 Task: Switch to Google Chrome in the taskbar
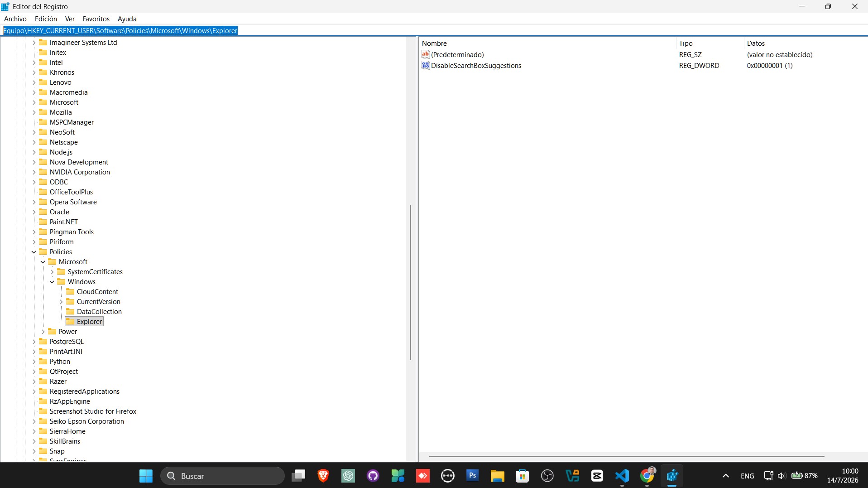click(x=647, y=476)
